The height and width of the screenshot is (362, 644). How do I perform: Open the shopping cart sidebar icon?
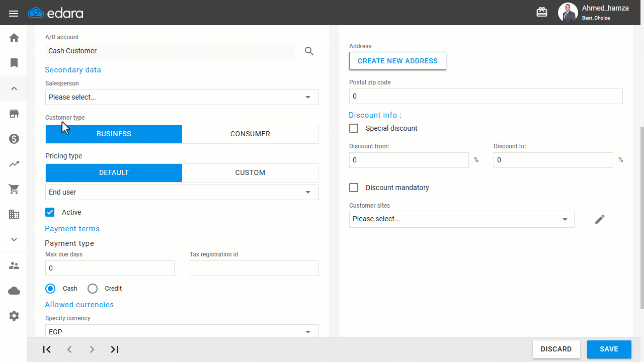(x=14, y=189)
